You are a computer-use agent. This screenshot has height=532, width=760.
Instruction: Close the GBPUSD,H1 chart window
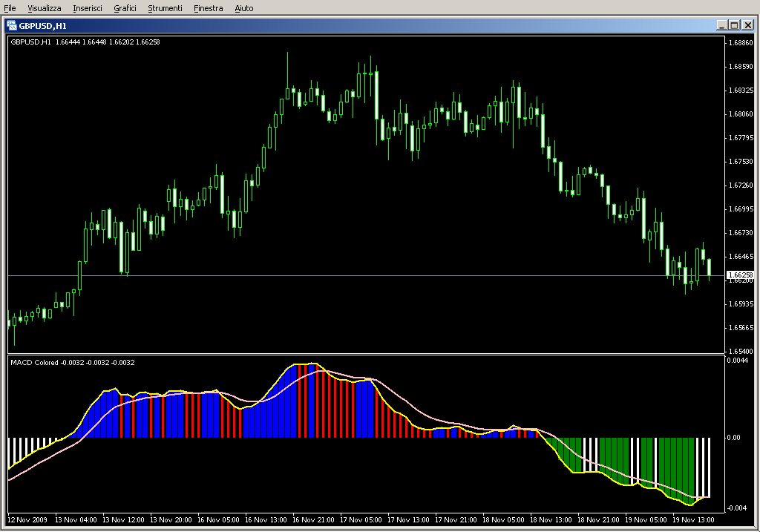[748, 25]
